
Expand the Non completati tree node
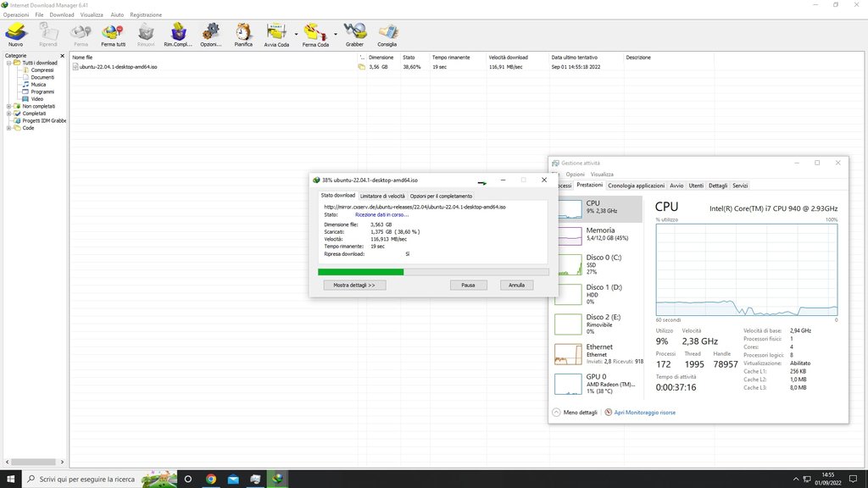point(8,106)
